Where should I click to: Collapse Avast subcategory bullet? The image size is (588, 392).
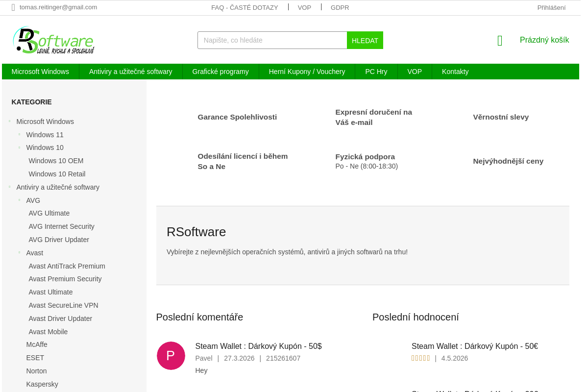point(19,252)
